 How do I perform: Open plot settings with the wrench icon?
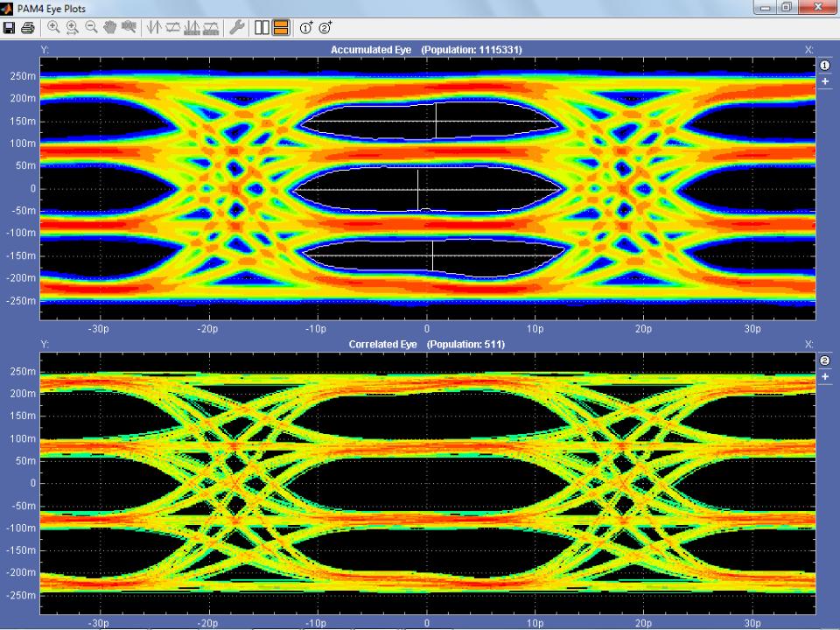[237, 28]
